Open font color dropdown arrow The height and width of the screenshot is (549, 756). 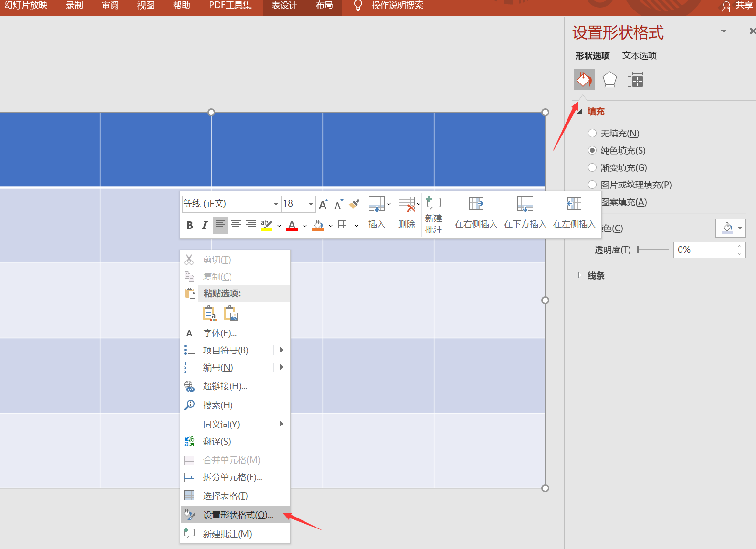coord(305,226)
